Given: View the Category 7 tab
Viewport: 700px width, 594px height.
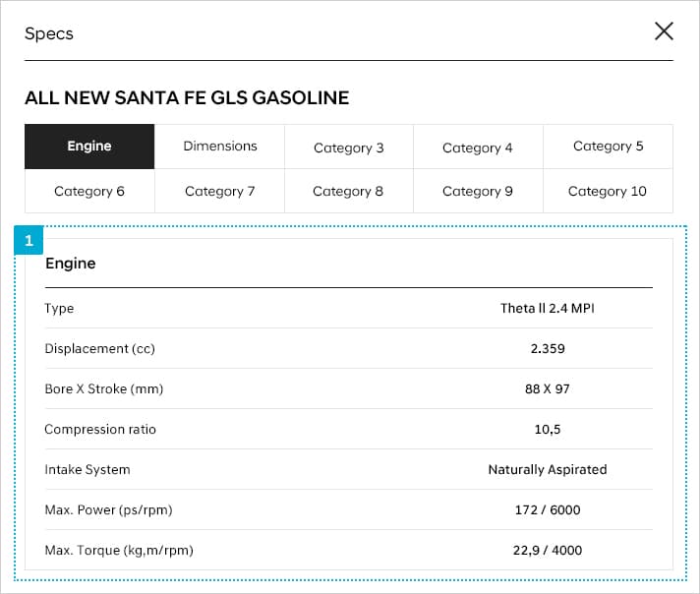Looking at the screenshot, I should (220, 191).
